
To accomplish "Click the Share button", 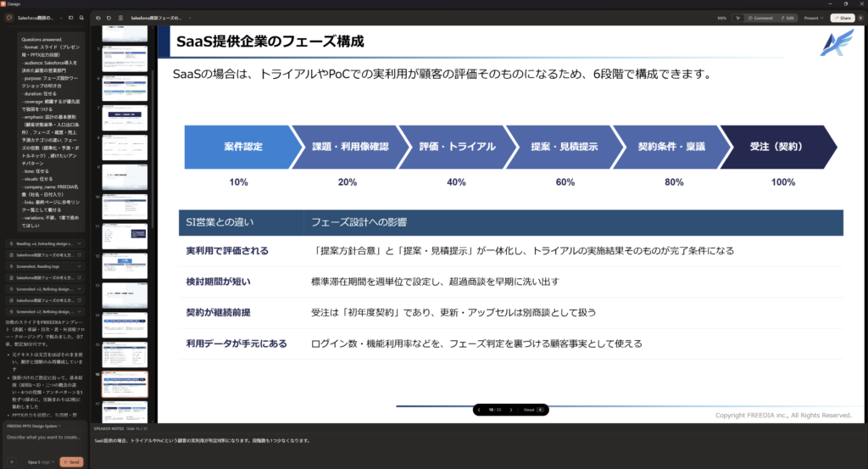I will click(843, 18).
